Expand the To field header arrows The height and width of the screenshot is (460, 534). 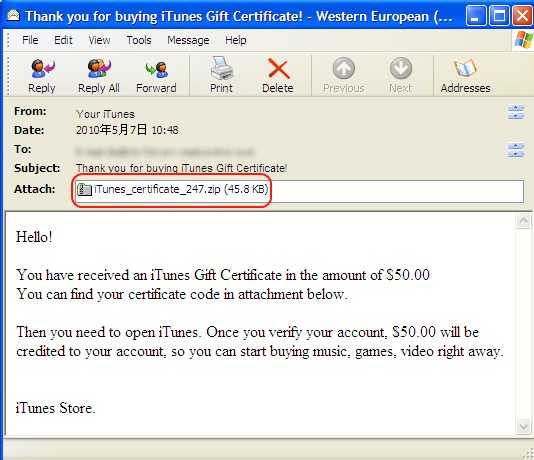point(516,149)
